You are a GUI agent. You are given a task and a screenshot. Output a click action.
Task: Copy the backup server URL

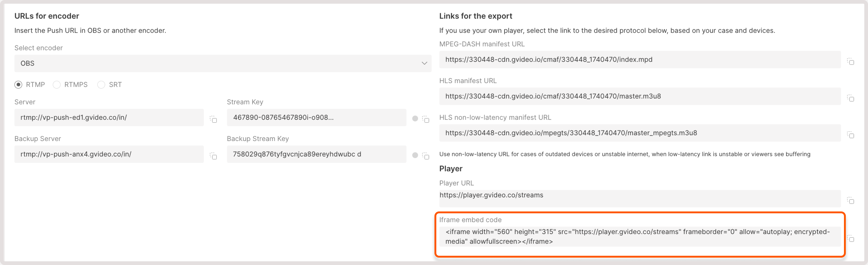click(x=213, y=156)
